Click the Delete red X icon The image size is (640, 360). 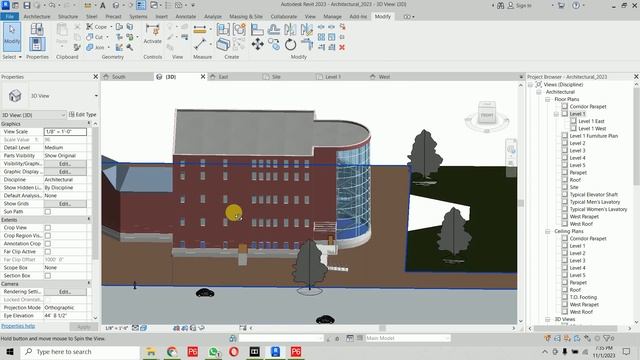click(x=342, y=47)
